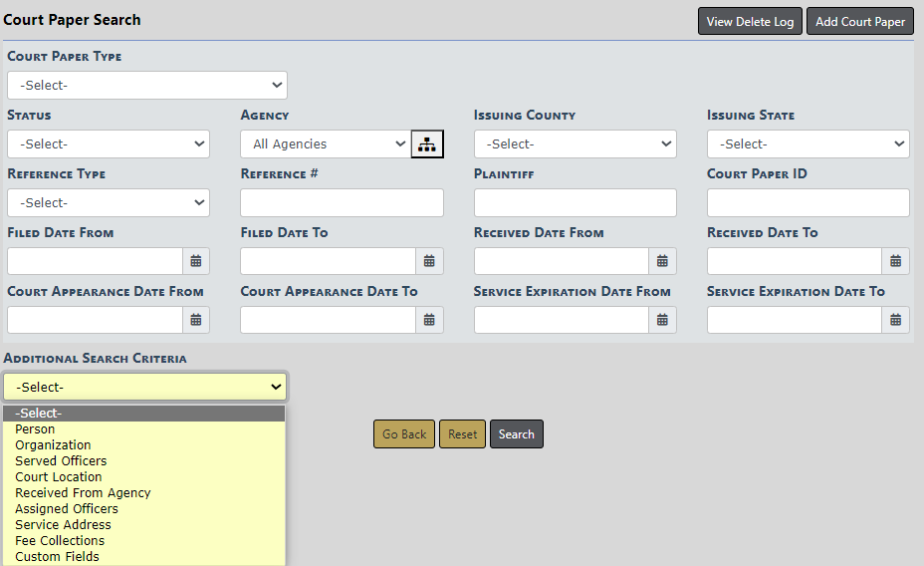Click into the Plaintiff text field
The image size is (924, 566).
point(575,203)
